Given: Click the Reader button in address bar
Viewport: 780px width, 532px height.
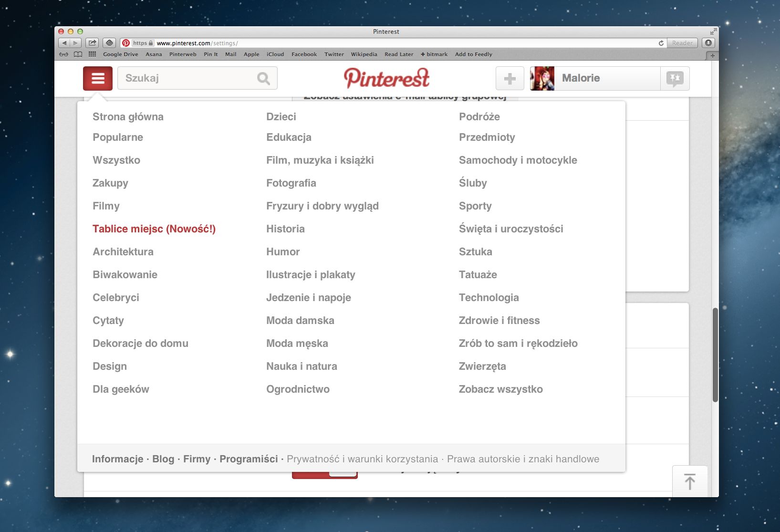Looking at the screenshot, I should click(682, 43).
